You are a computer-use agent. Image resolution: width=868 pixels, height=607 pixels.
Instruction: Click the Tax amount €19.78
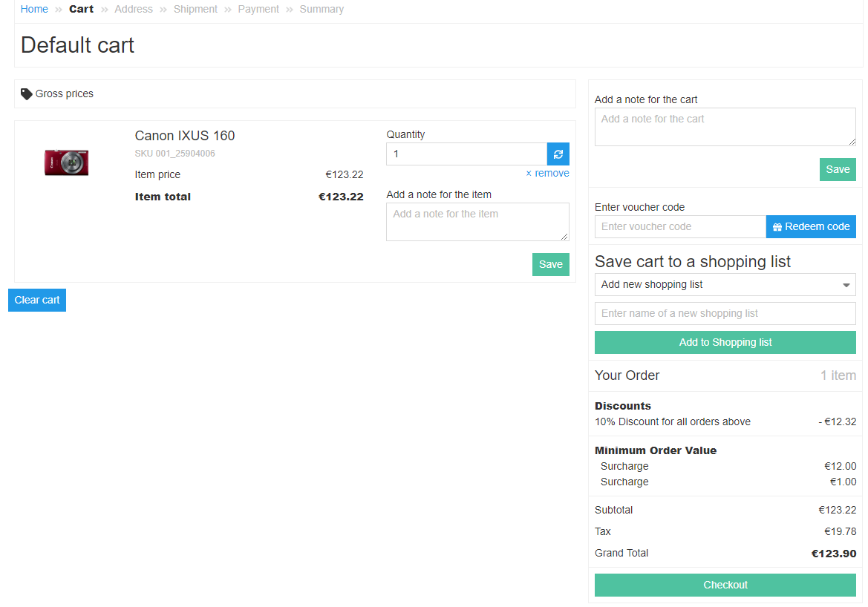(x=841, y=531)
